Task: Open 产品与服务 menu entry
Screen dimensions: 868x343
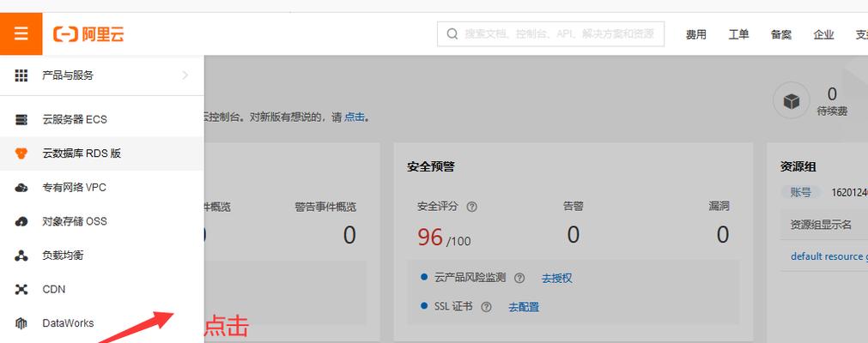Action: click(102, 75)
